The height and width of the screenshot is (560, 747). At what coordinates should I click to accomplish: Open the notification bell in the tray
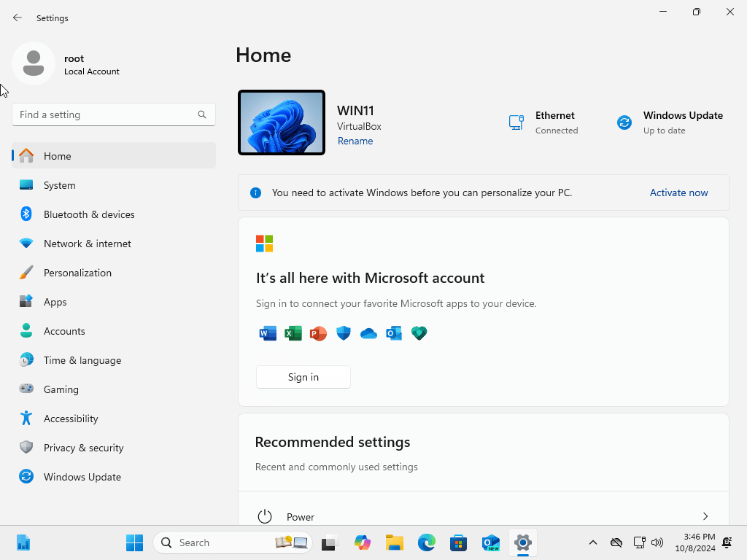coord(727,542)
